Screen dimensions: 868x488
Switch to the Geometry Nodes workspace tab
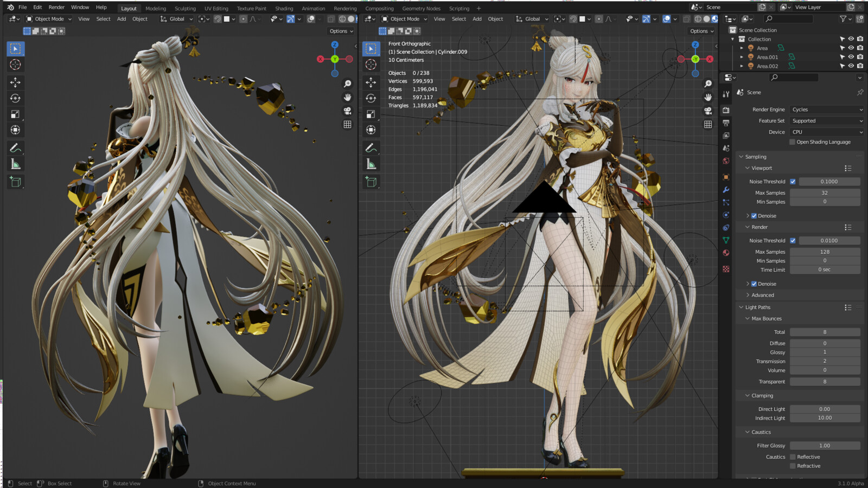tap(421, 9)
